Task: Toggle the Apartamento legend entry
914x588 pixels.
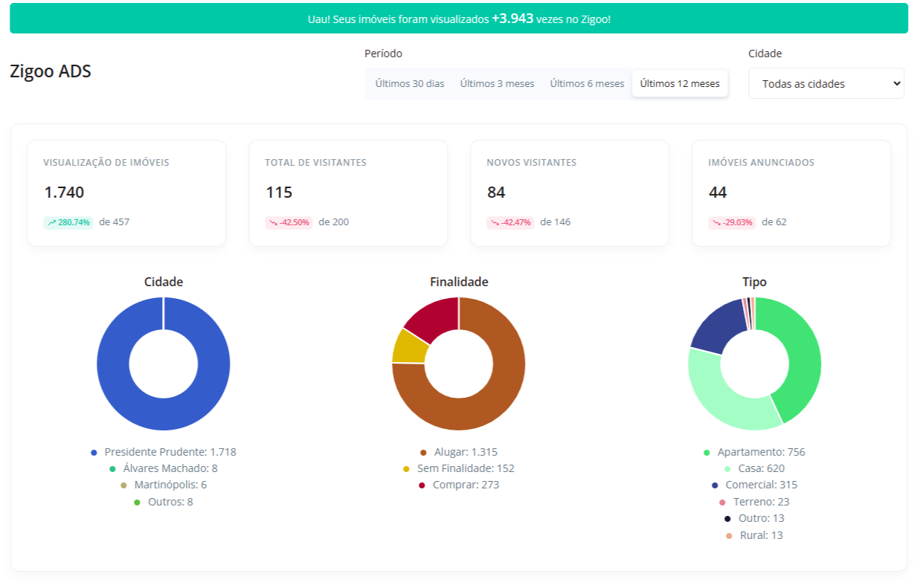Action: tap(760, 452)
